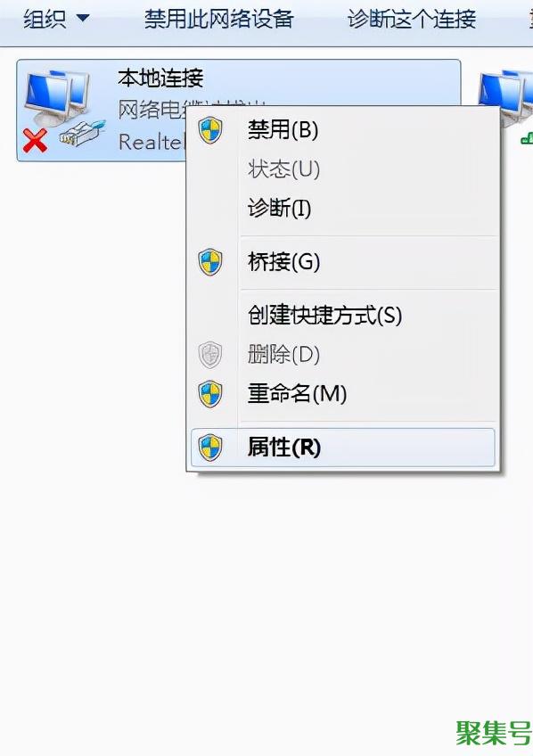Screen dimensions: 533x756
Task: Click 禁用此网络设备 in the toolbar
Action: tap(218, 20)
